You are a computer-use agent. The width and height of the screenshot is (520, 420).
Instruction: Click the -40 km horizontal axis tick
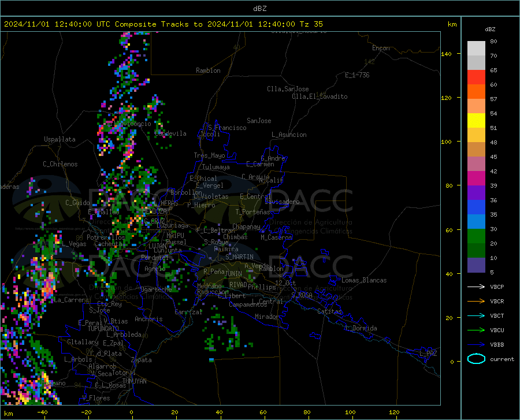(42, 412)
